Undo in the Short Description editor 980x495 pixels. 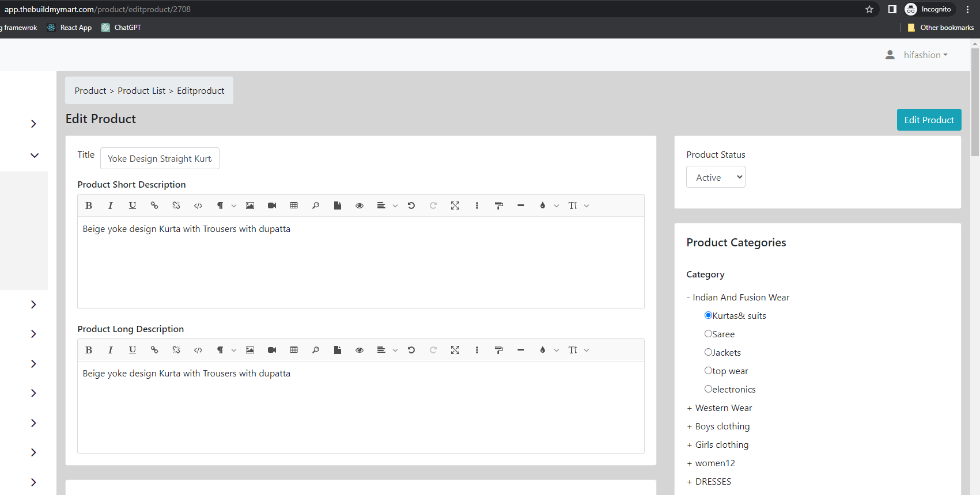pos(411,205)
